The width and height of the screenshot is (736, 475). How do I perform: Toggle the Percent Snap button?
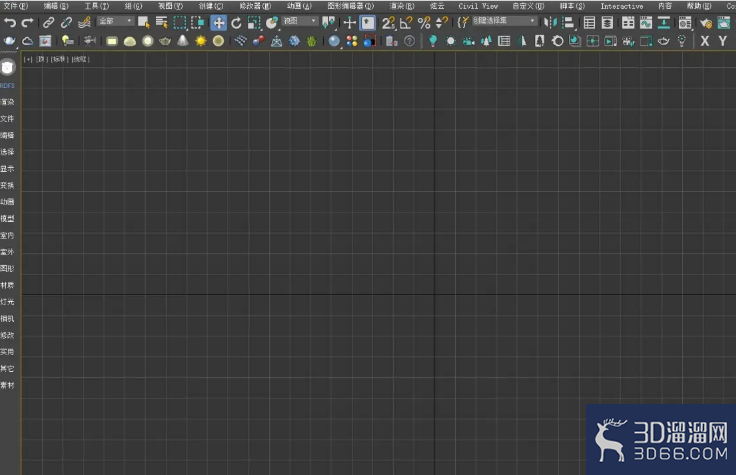click(424, 23)
